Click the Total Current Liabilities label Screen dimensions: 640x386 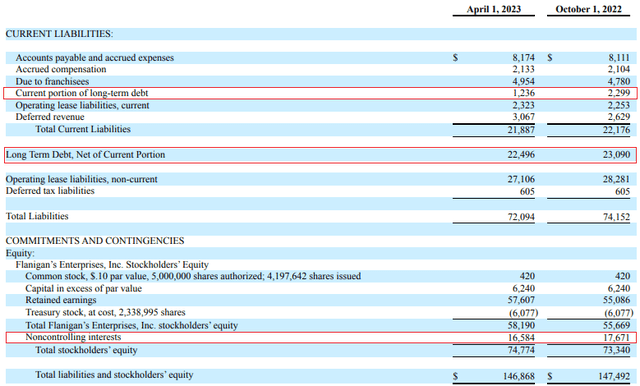click(83, 129)
